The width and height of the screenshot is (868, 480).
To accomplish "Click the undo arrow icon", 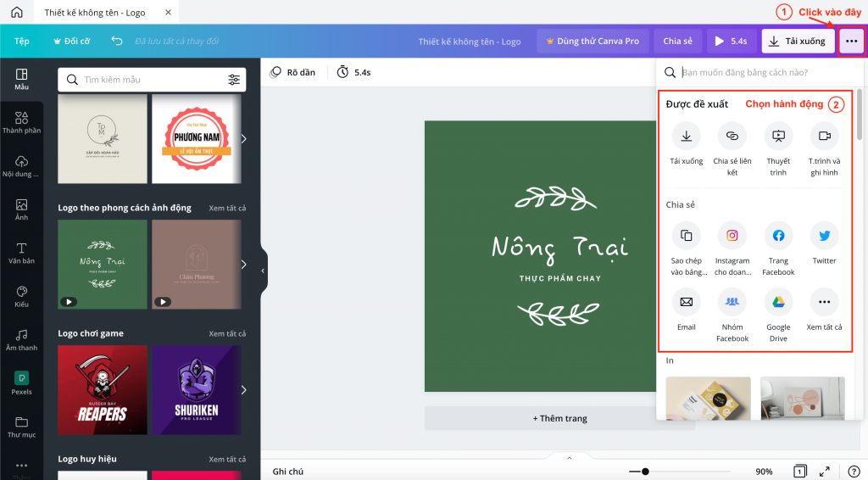I will click(x=116, y=41).
